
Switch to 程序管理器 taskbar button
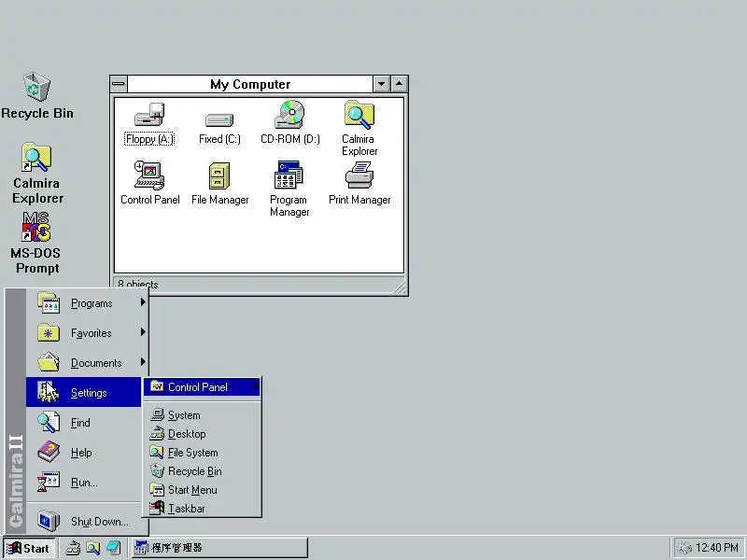(x=219, y=548)
